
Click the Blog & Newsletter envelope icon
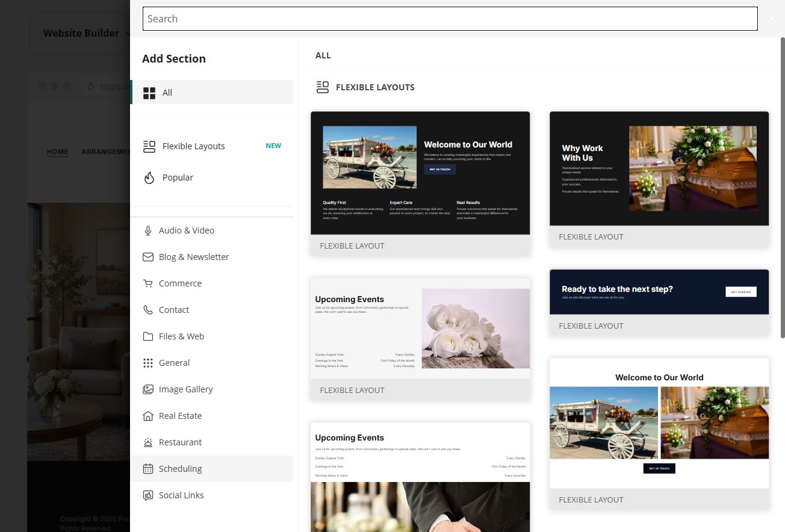pyautogui.click(x=147, y=257)
